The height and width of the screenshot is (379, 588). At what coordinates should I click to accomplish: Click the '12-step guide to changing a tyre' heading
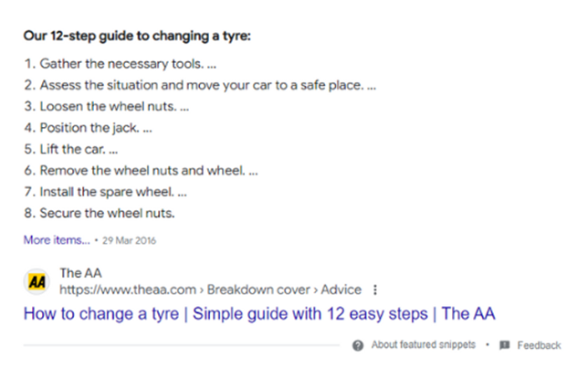tap(137, 36)
